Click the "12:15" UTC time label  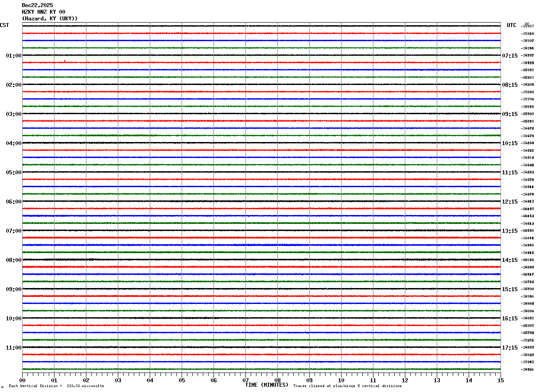[x=510, y=202]
